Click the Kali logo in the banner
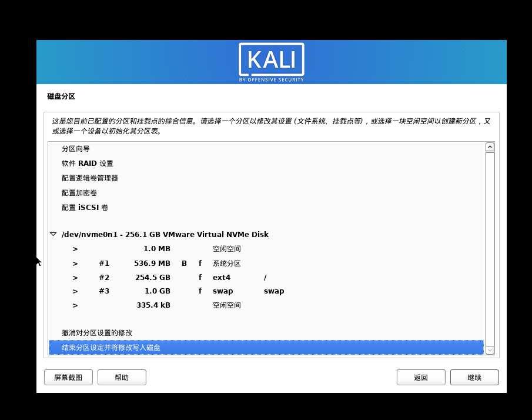Viewport: 532px width, 420px height. pos(271,62)
